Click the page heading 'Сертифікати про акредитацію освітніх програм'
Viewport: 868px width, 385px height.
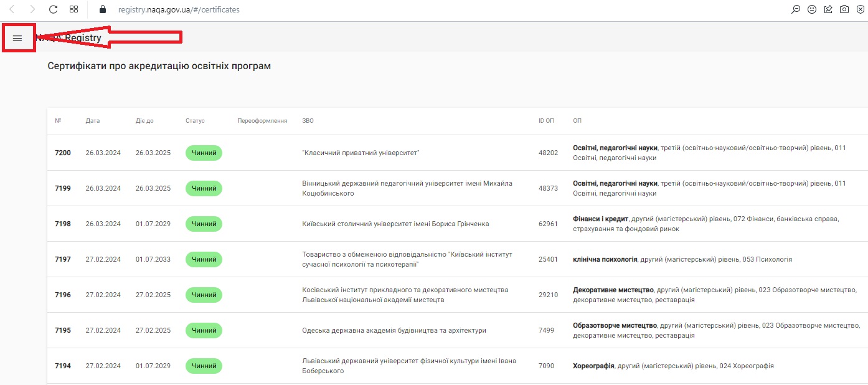coord(159,65)
